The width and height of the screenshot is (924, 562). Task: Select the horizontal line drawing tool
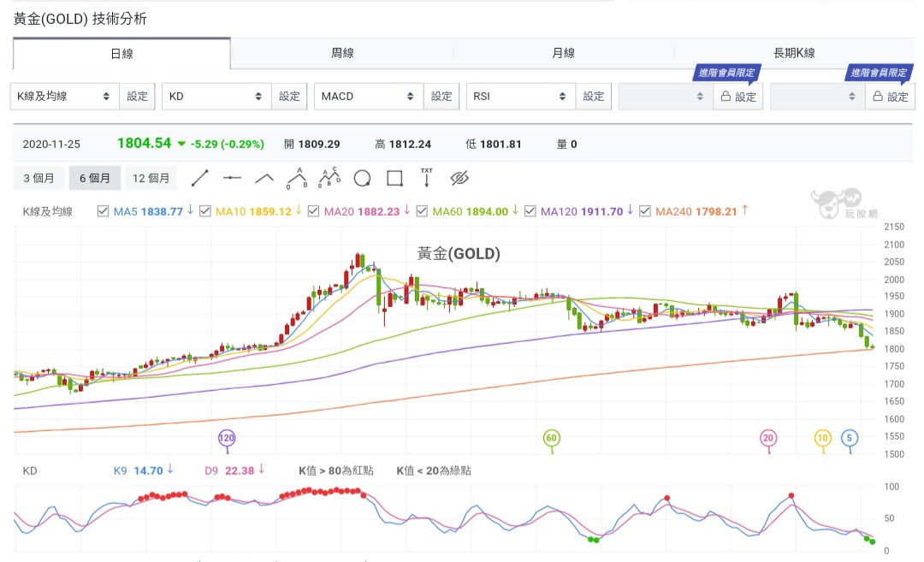[x=232, y=178]
